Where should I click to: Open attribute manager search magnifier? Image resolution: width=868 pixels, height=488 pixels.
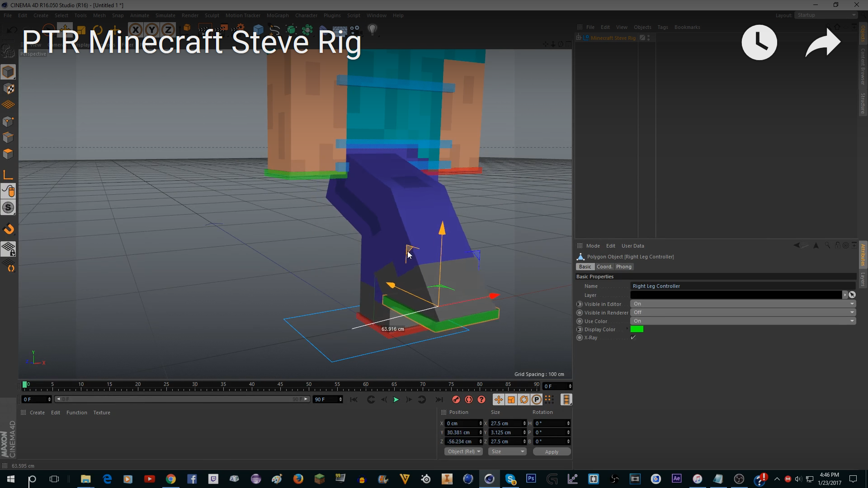[x=827, y=245]
